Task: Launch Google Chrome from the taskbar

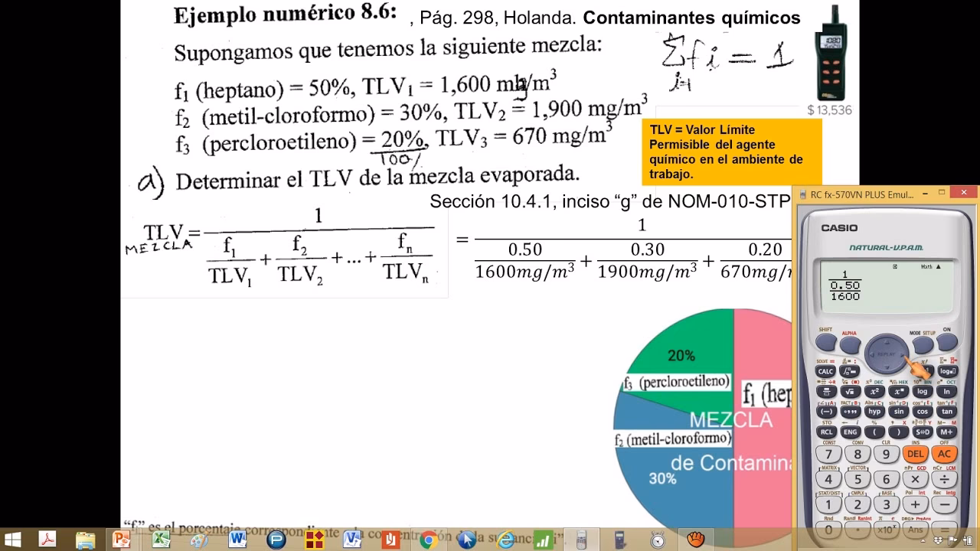Action: point(427,540)
